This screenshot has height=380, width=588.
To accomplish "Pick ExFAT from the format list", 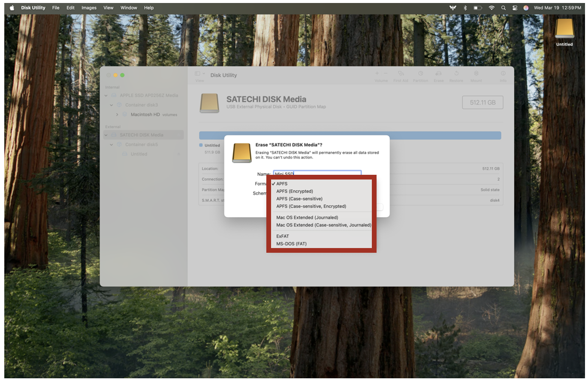I will coord(283,236).
